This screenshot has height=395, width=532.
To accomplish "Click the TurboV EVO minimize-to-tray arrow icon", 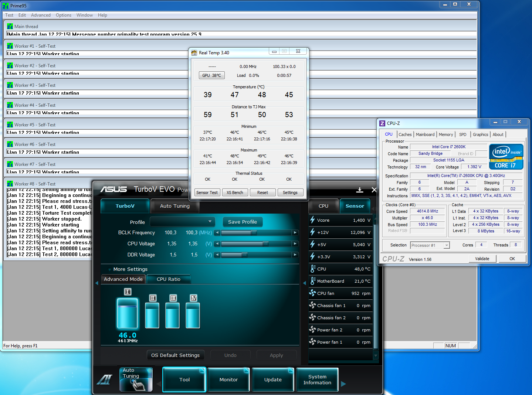I will click(x=359, y=190).
